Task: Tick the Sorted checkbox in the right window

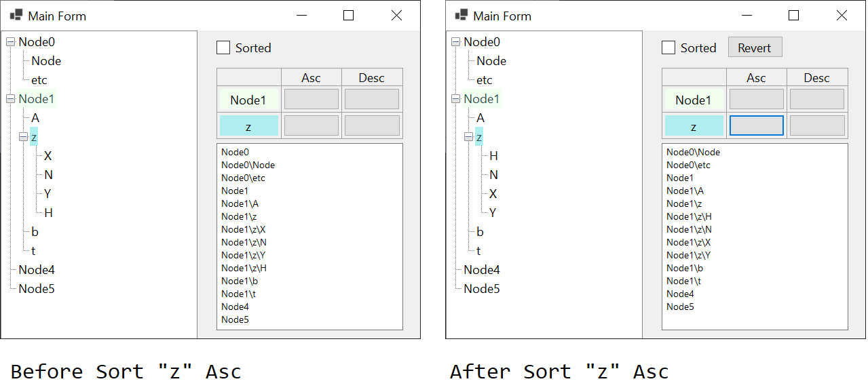Action: tap(668, 47)
